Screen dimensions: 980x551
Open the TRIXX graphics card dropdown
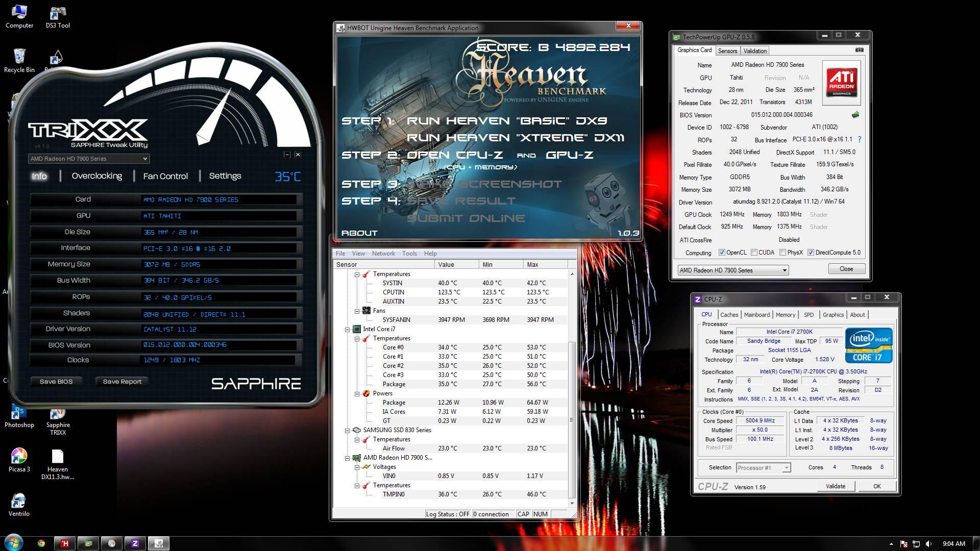click(89, 159)
